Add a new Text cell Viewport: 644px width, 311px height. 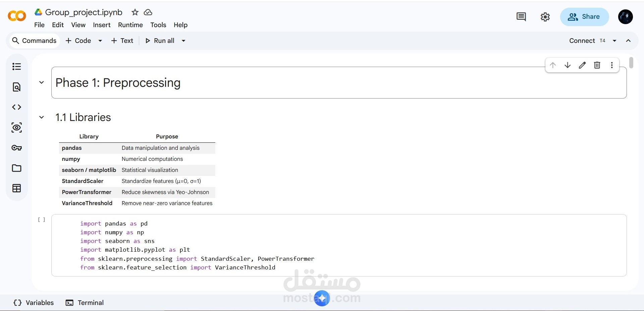122,41
